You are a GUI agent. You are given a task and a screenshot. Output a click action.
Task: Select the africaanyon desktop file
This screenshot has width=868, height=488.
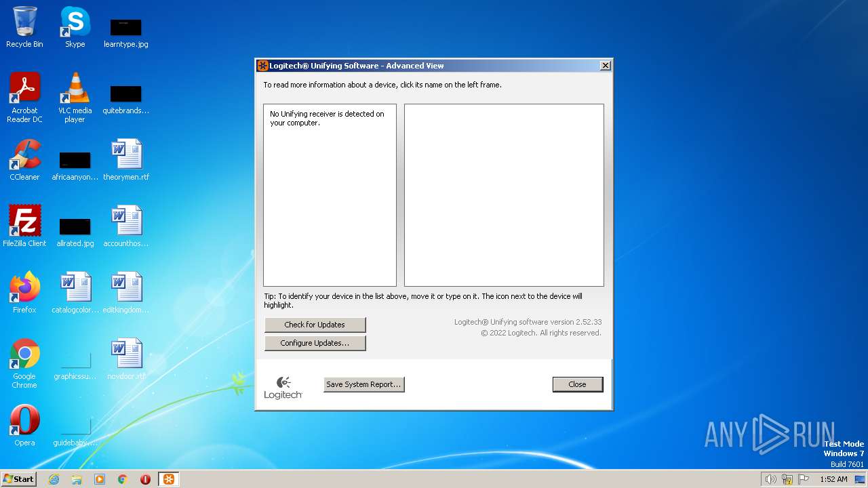pos(75,165)
